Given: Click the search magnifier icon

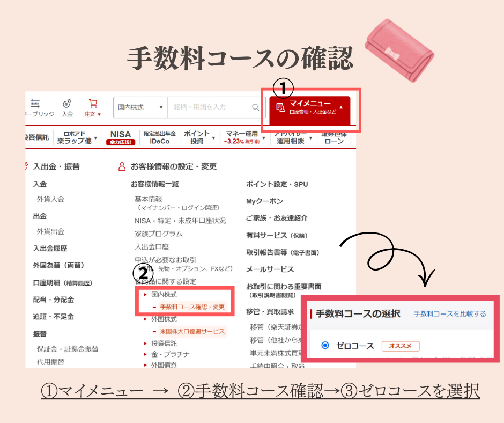Looking at the screenshot, I should [255, 107].
